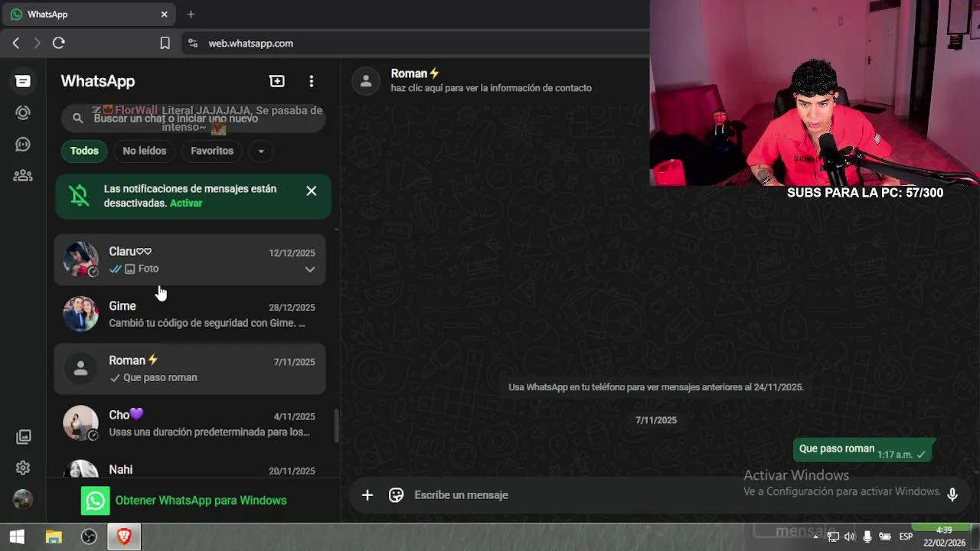Expand the extra chat filters dropdown

coord(261,151)
